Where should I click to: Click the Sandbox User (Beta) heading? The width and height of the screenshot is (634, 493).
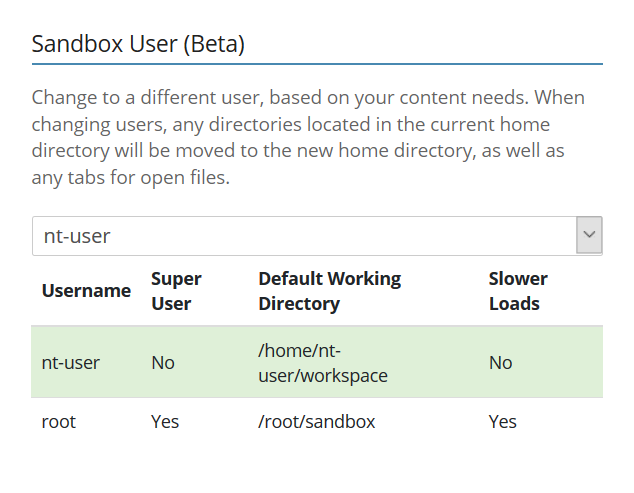point(138,44)
